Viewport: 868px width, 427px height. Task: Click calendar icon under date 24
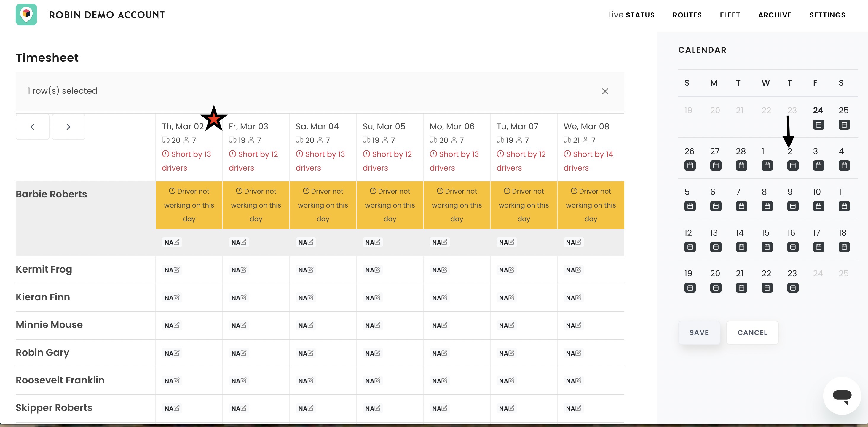818,125
